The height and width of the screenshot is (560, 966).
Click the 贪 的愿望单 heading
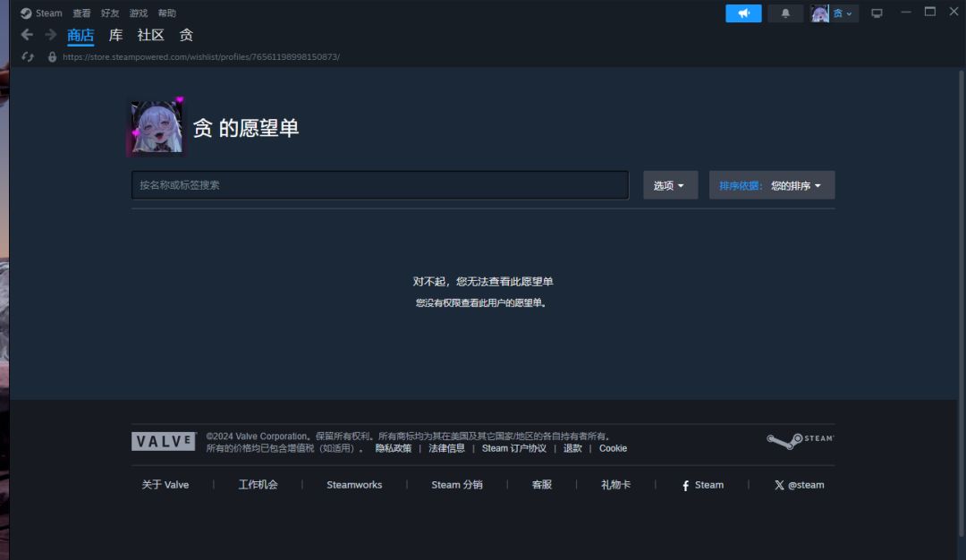[x=246, y=128]
